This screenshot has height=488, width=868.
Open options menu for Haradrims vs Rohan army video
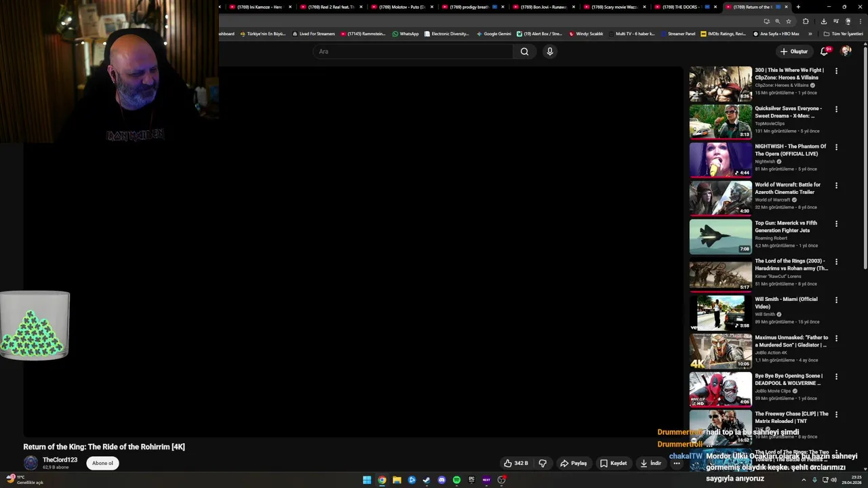click(836, 262)
